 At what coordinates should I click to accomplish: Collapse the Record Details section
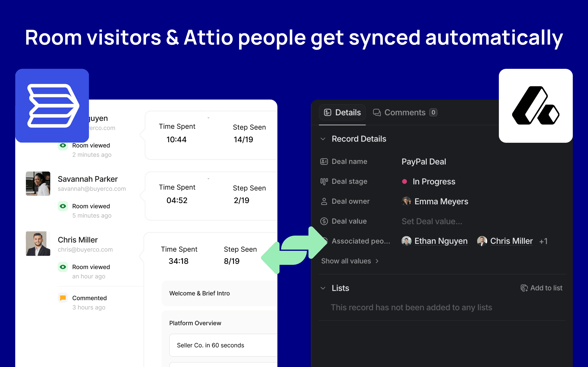pyautogui.click(x=323, y=139)
